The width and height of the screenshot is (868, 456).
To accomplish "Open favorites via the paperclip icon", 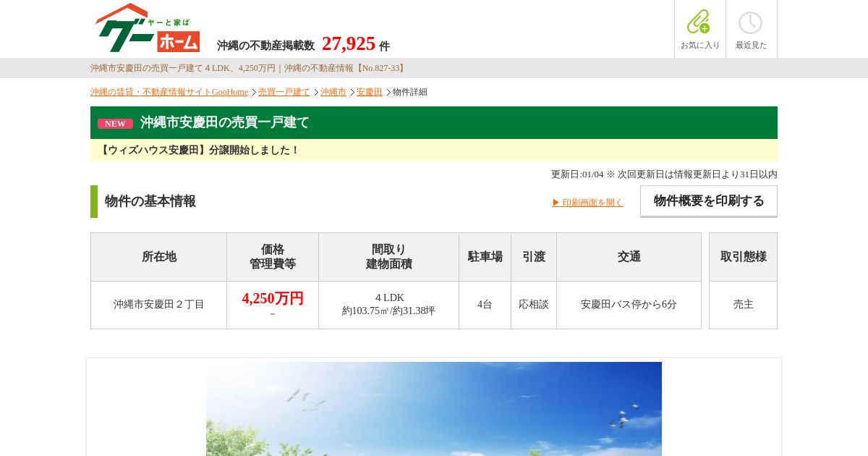I will [x=699, y=29].
